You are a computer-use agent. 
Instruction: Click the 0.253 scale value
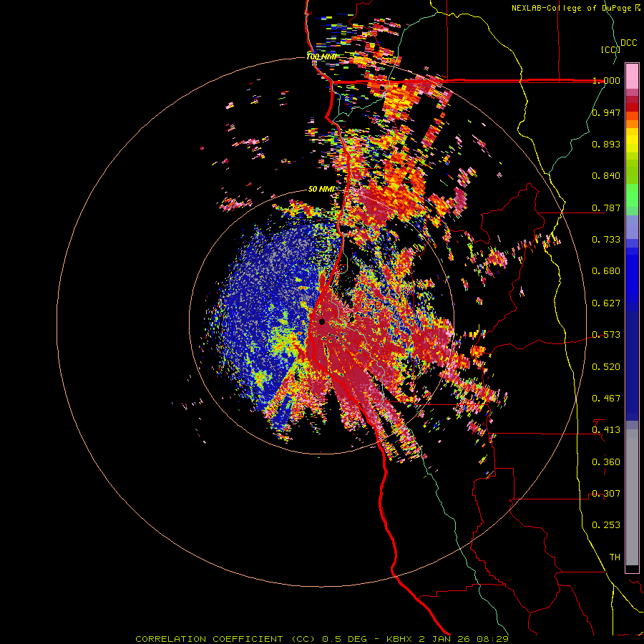point(606,525)
